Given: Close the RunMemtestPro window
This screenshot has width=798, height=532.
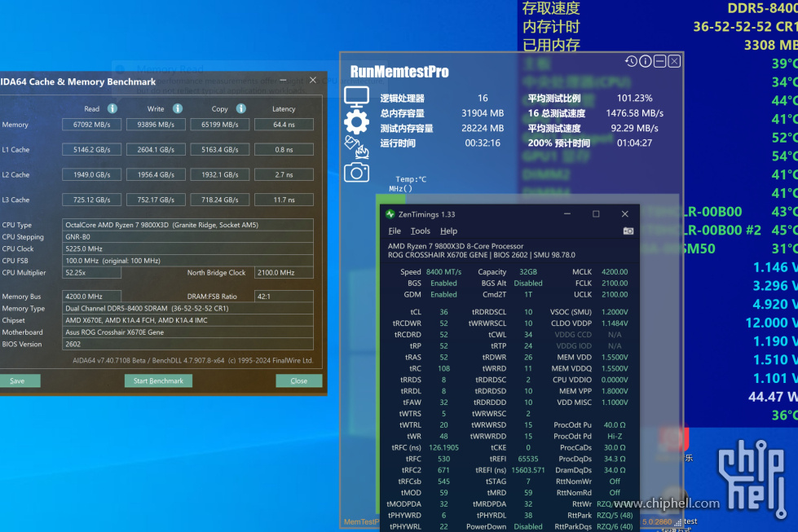Looking at the screenshot, I should (674, 61).
